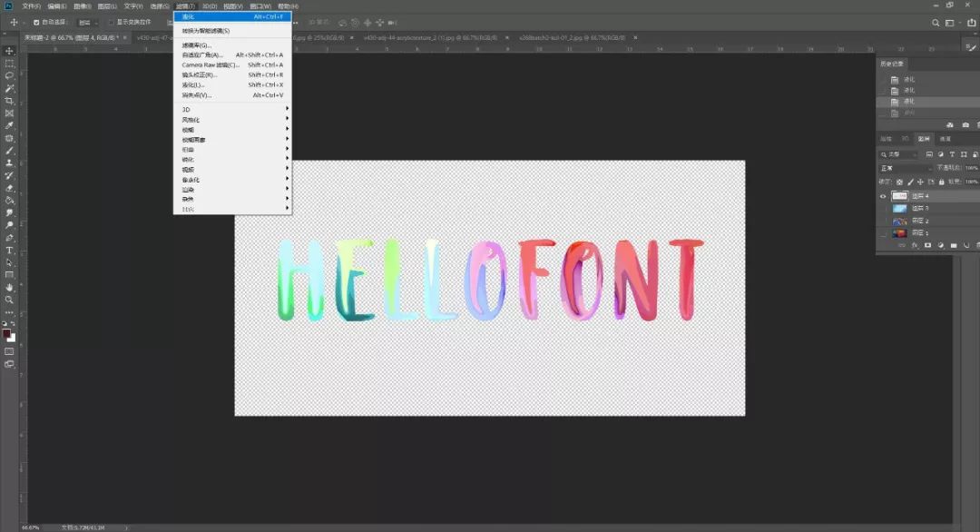This screenshot has width=980, height=532.
Task: Hide layer 4 using its eye icon
Action: tap(883, 196)
